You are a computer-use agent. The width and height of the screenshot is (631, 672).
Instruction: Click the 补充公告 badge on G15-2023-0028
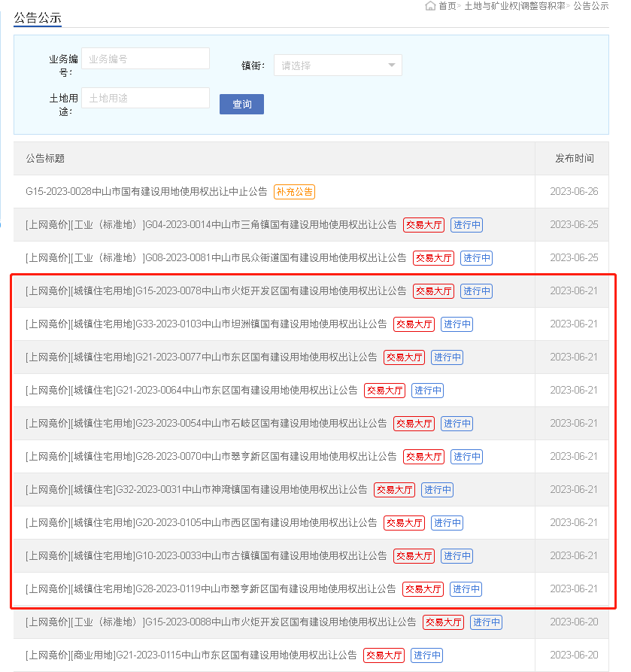click(294, 192)
